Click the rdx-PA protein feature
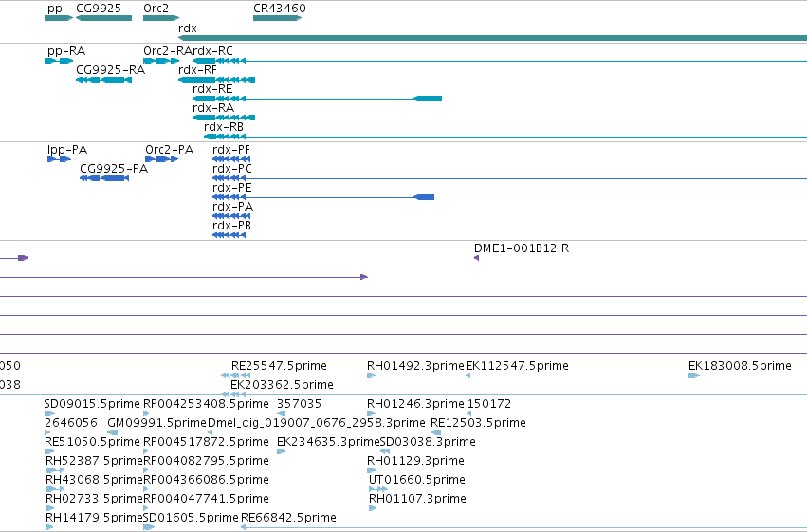 pyautogui.click(x=231, y=216)
